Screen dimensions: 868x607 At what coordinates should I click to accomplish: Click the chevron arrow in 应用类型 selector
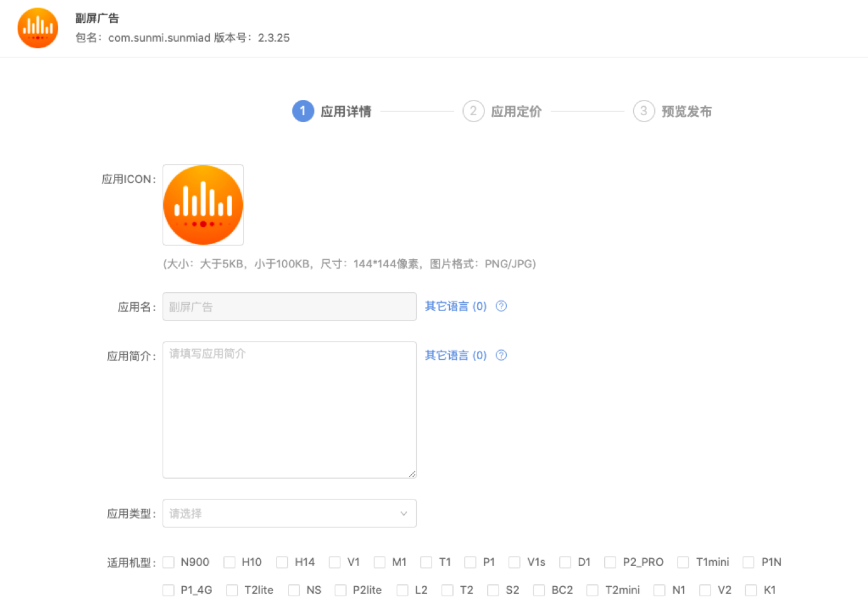(x=404, y=513)
